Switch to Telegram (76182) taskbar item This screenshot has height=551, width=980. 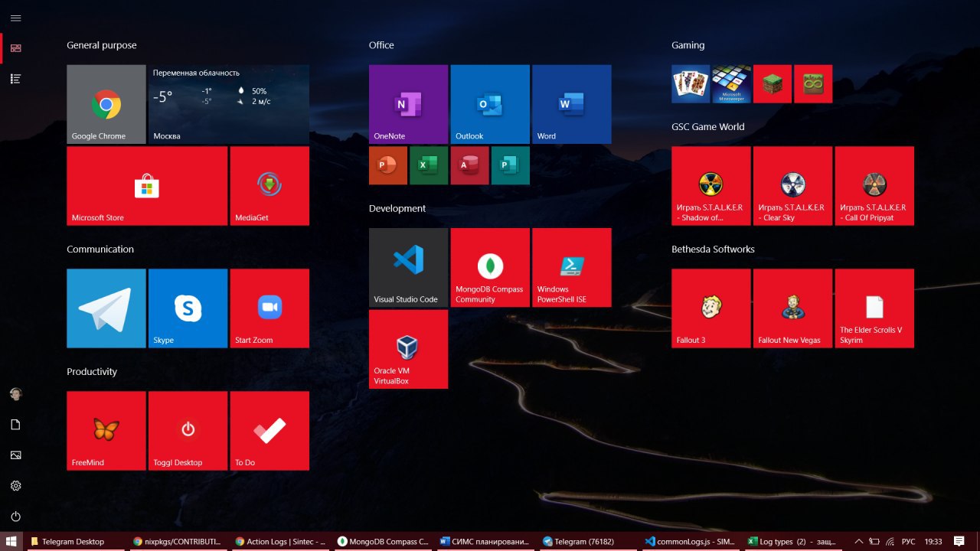tap(588, 541)
